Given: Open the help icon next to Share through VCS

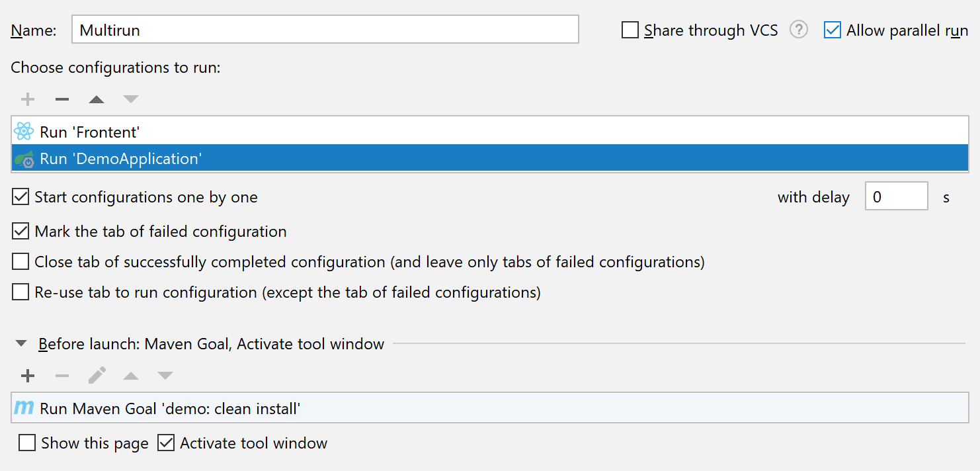Looking at the screenshot, I should coord(799,30).
